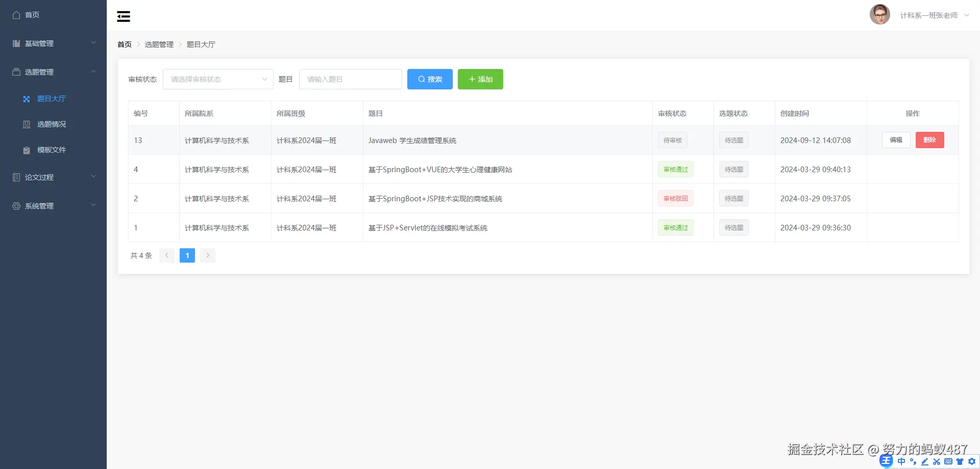Click 编辑 for Javaweb 学生成绩管理系统
The width and height of the screenshot is (980, 469).
pyautogui.click(x=896, y=140)
